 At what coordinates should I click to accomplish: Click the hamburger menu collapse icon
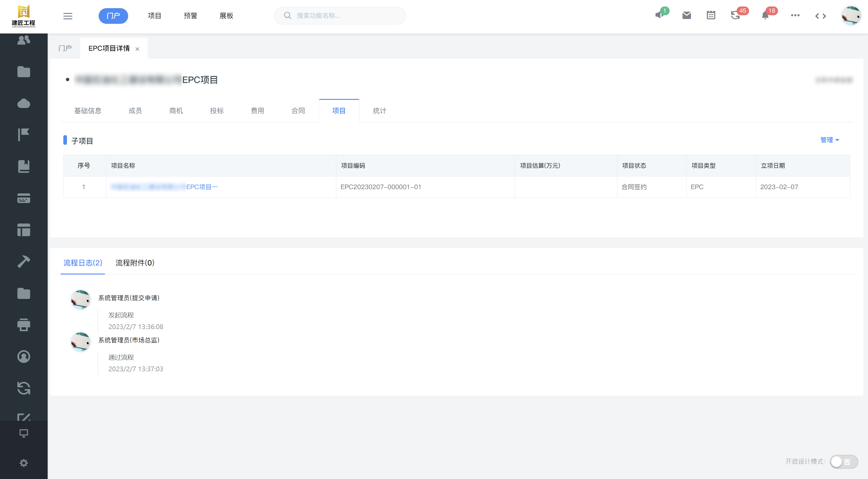pos(68,16)
